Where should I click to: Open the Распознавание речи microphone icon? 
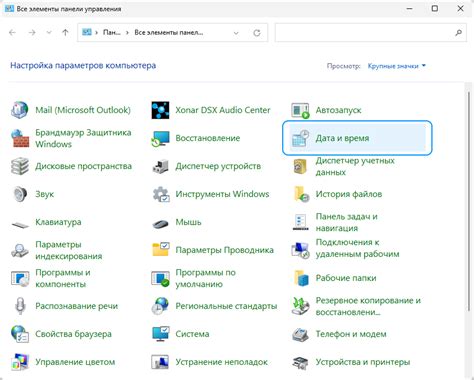[20, 306]
